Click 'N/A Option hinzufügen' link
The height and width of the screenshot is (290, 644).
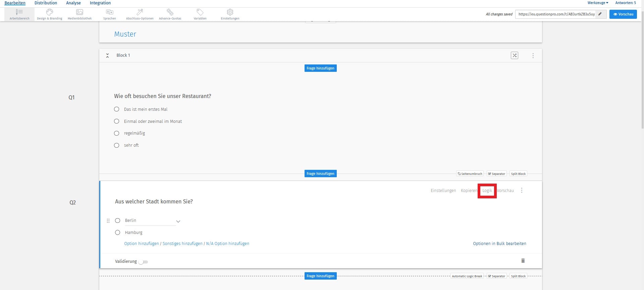[x=228, y=244]
